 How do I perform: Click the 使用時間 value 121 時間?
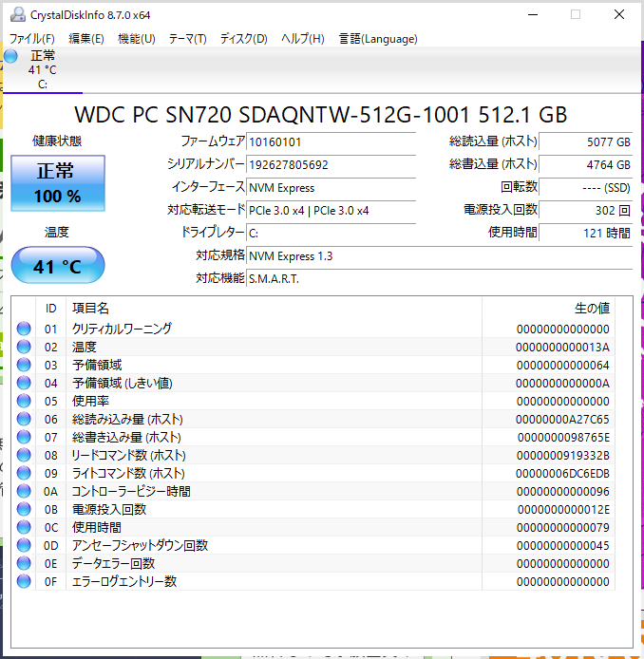click(585, 234)
